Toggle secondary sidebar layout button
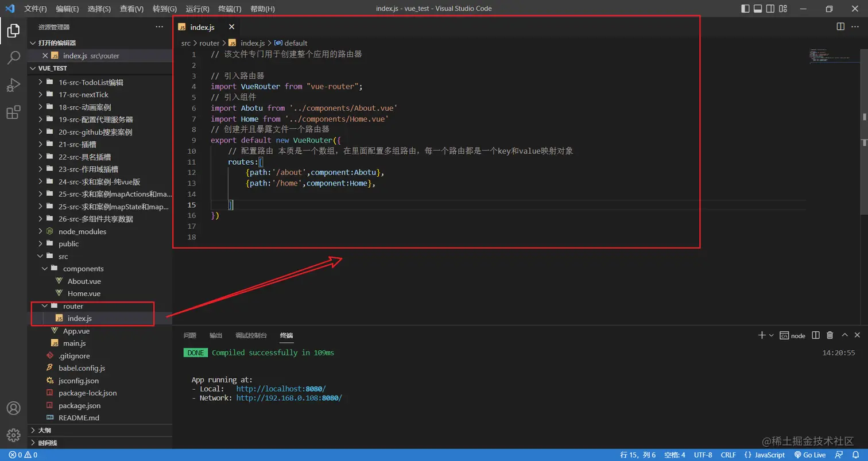868x461 pixels. point(770,9)
